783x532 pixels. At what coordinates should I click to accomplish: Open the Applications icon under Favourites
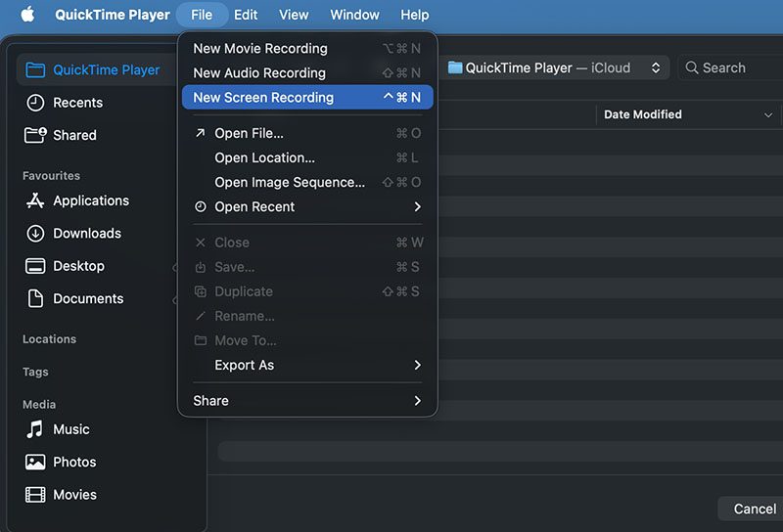pyautogui.click(x=35, y=200)
